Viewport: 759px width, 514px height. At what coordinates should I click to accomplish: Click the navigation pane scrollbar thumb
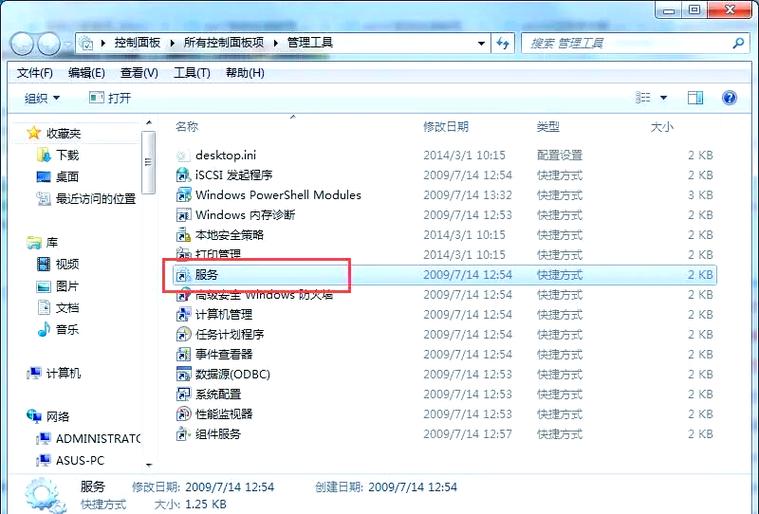pos(148,162)
